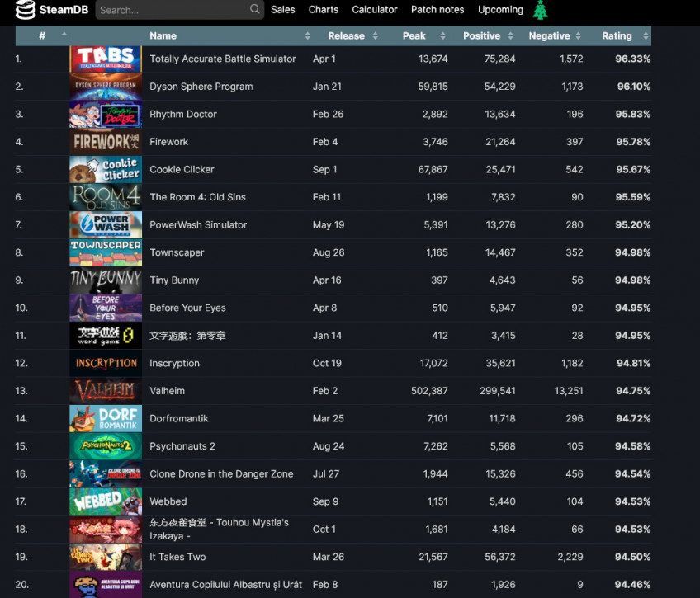Sort table by Rating column
The image size is (700, 598).
[617, 35]
